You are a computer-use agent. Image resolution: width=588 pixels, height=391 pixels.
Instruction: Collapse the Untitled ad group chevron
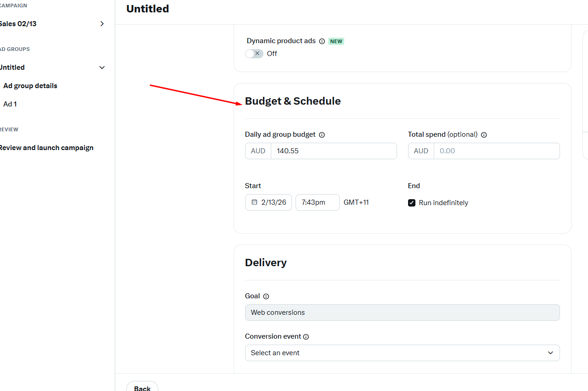tap(102, 67)
